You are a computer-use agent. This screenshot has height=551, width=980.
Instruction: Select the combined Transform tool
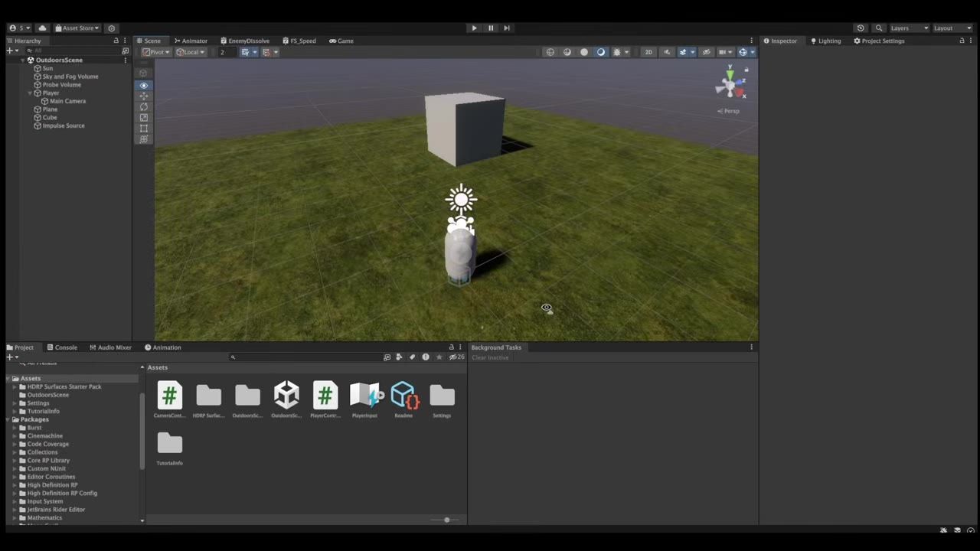point(144,139)
